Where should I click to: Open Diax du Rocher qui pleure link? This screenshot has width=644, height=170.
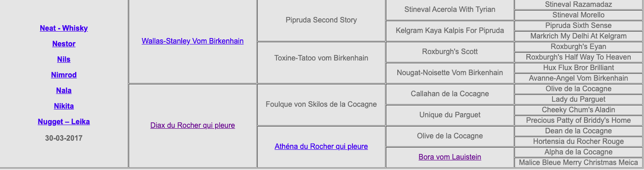[x=193, y=126]
